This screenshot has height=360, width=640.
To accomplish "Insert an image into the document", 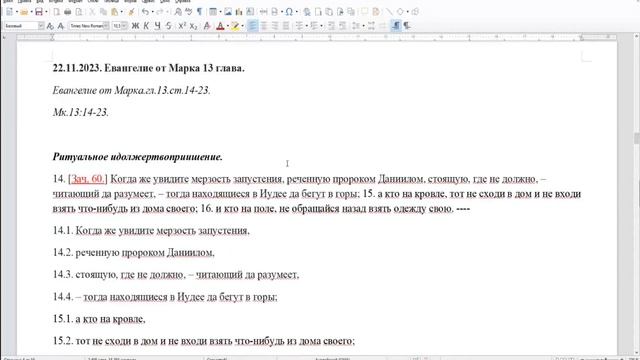I will 228,12.
